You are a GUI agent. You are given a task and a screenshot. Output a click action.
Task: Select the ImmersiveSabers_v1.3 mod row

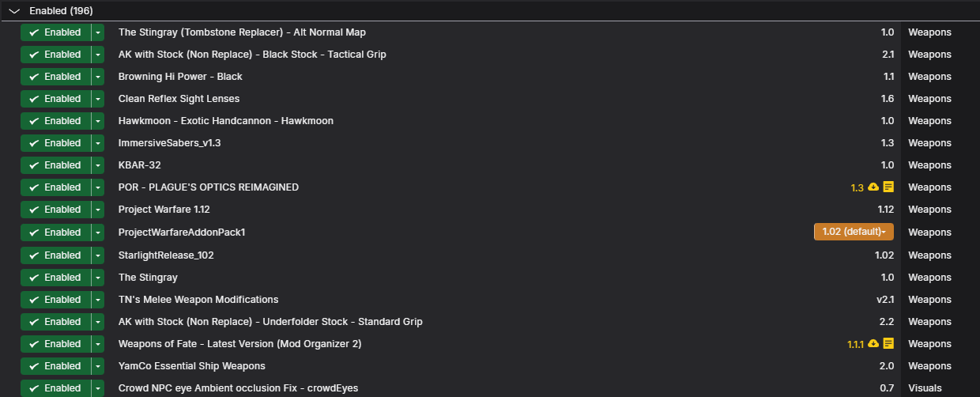490,143
